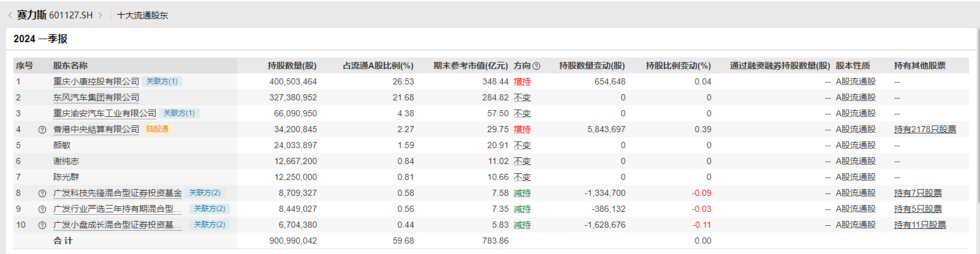
Task: Click ratio change -0.11
Action: [x=702, y=225]
